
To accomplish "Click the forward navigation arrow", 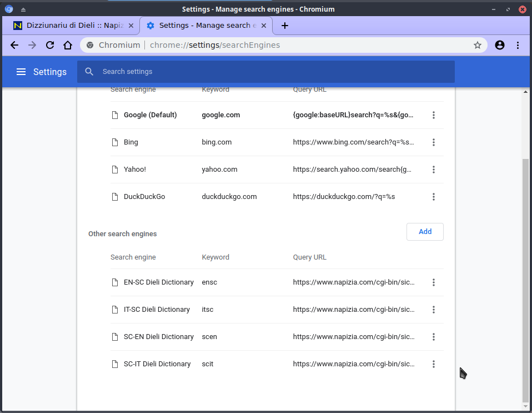I will pos(32,45).
